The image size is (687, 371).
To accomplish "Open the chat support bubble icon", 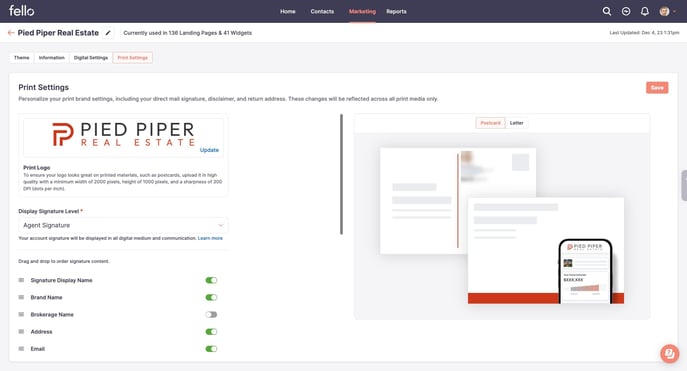I will tap(669, 353).
